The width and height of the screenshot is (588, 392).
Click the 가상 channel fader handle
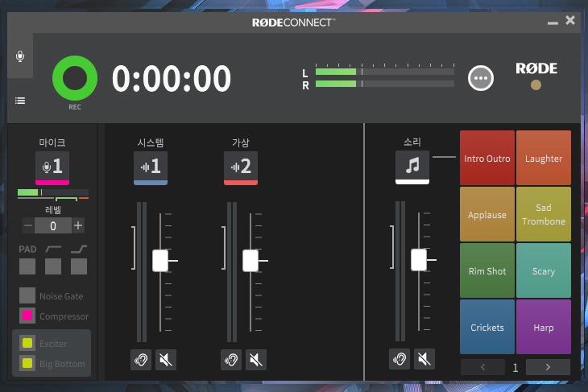tap(251, 261)
